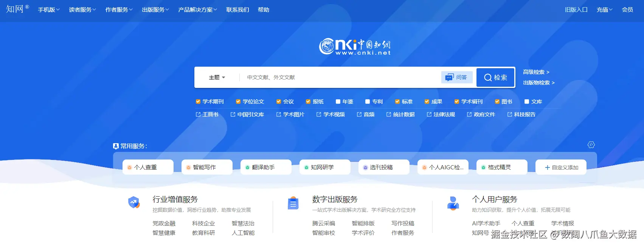Expand the 出版服务 menu
Screen dimensions: 644x247
click(155, 10)
